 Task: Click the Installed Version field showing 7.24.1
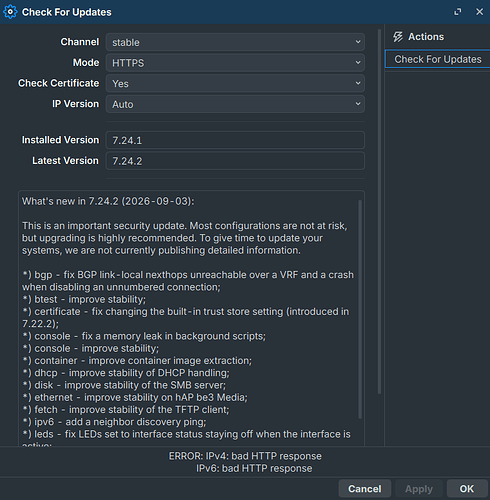click(235, 140)
